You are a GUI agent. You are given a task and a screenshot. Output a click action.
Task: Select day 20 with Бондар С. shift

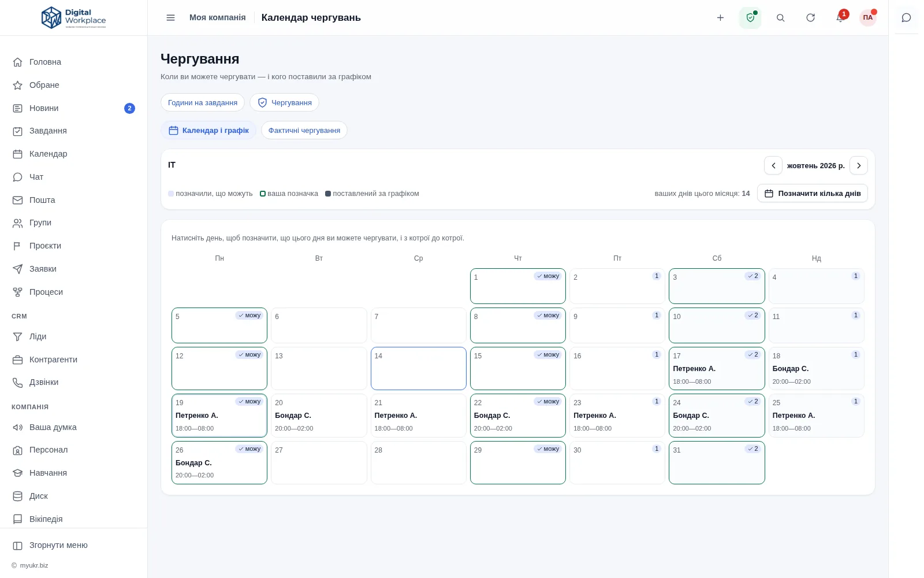click(x=319, y=416)
